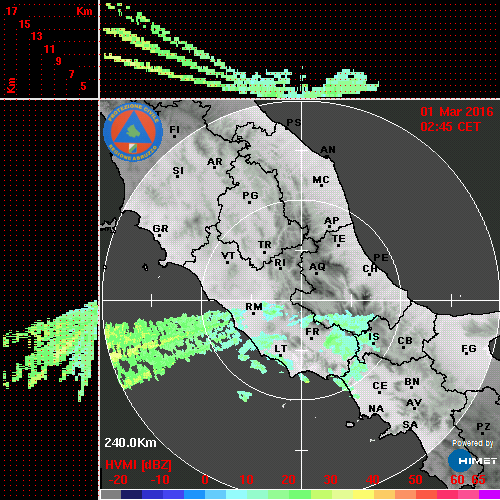Click the LT city marker
This screenshot has height=500, width=500.
[x=280, y=349]
